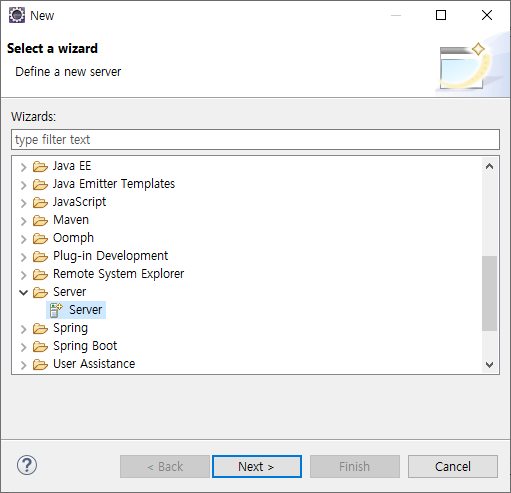Click the JavaScript folder icon
511x493 pixels.
point(40,202)
